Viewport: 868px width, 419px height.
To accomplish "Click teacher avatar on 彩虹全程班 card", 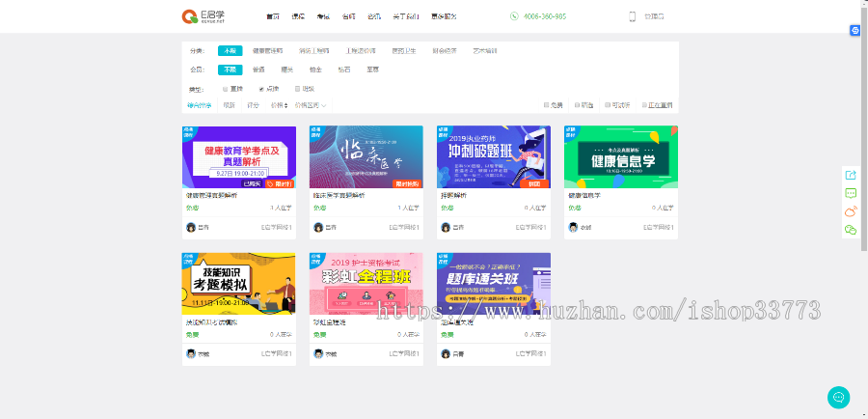I will click(318, 353).
